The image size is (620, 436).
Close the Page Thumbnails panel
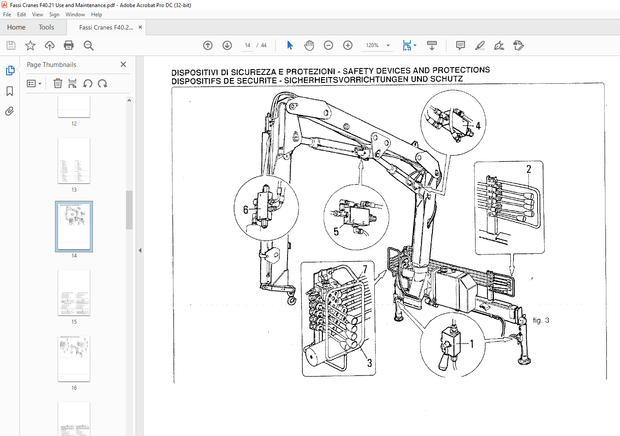[123, 64]
